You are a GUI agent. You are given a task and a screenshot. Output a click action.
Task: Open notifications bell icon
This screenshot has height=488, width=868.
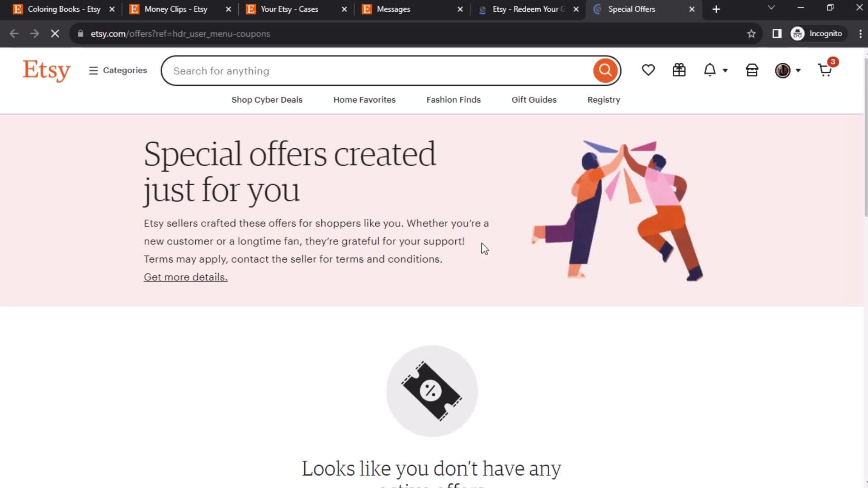[x=710, y=71]
